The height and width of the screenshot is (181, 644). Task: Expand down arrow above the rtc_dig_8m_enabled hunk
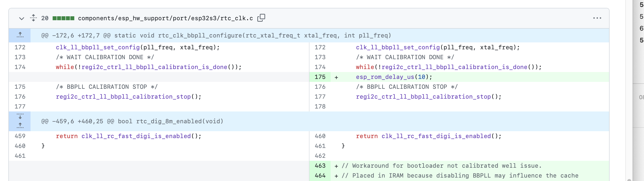point(20,116)
